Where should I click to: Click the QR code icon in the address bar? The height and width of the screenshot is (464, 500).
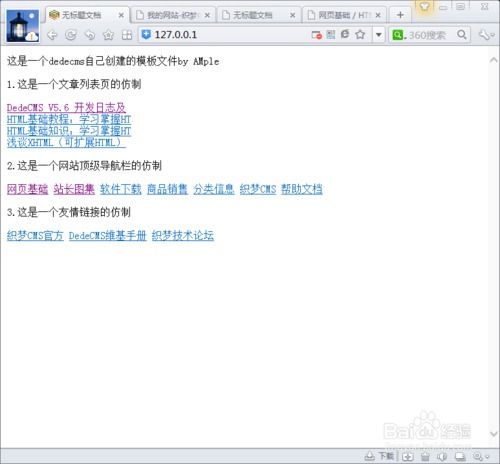click(x=331, y=34)
